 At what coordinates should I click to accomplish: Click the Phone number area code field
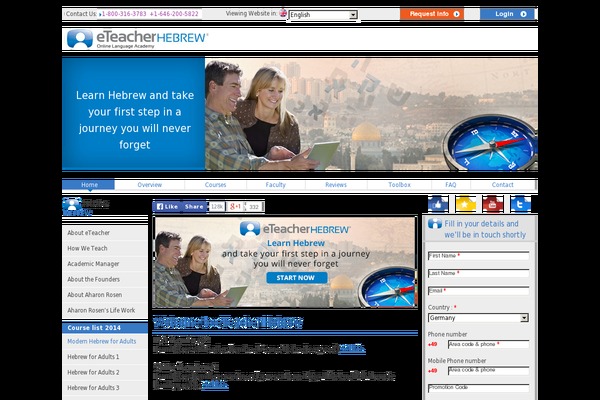[488, 344]
